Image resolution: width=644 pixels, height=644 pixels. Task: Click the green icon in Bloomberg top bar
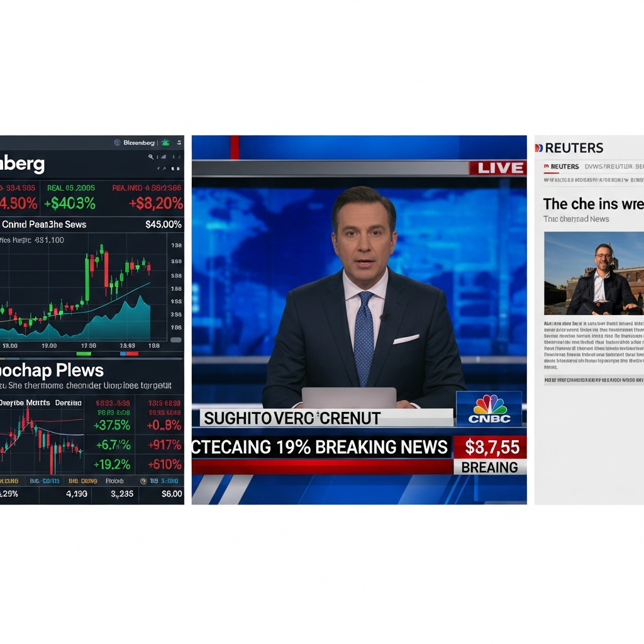pyautogui.click(x=165, y=143)
